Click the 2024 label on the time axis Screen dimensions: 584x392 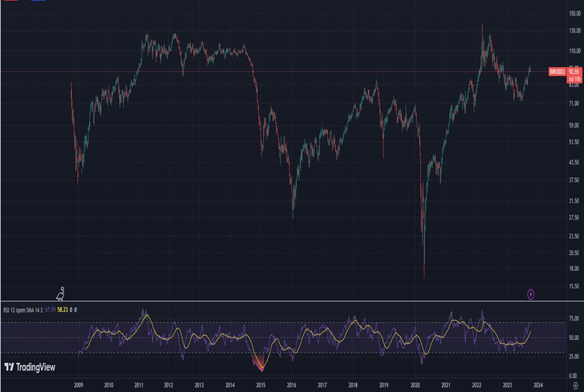pos(538,385)
